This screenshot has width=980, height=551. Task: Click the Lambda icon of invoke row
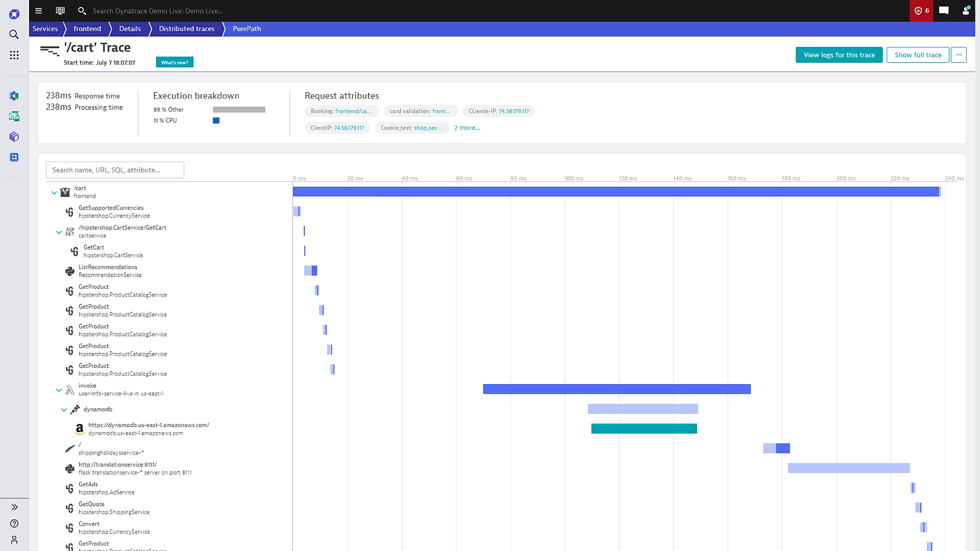pyautogui.click(x=70, y=390)
